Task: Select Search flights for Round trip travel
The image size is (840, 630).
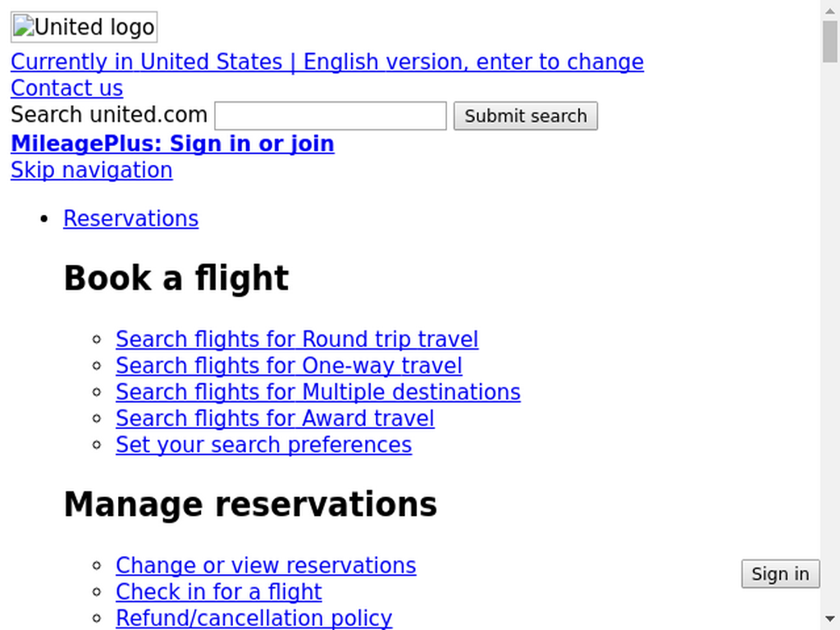Action: (297, 339)
